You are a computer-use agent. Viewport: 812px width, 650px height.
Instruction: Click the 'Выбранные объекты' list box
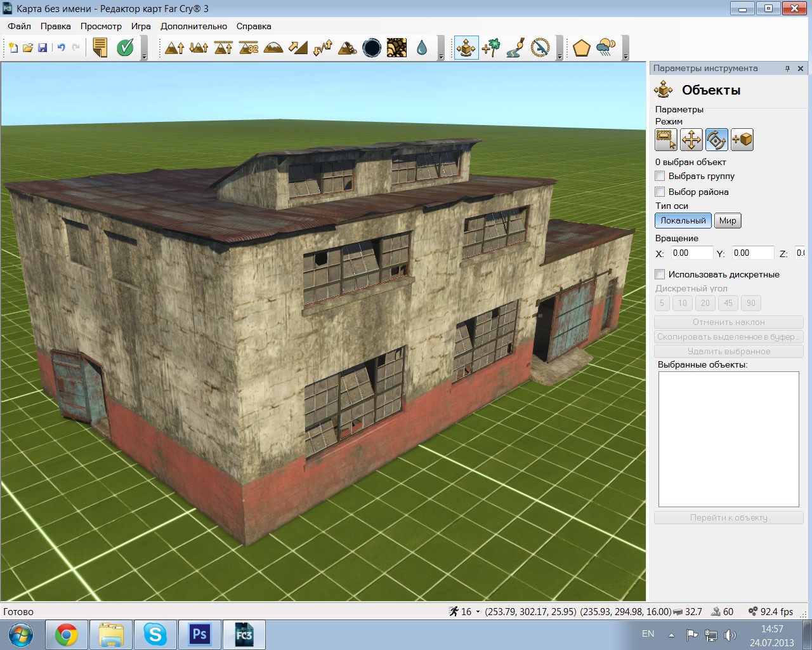[x=729, y=439]
